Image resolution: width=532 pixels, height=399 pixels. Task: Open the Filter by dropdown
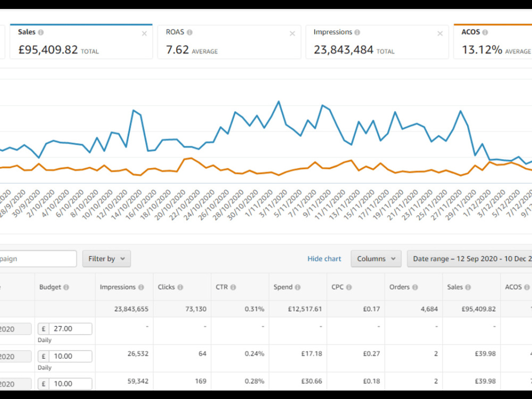click(106, 259)
